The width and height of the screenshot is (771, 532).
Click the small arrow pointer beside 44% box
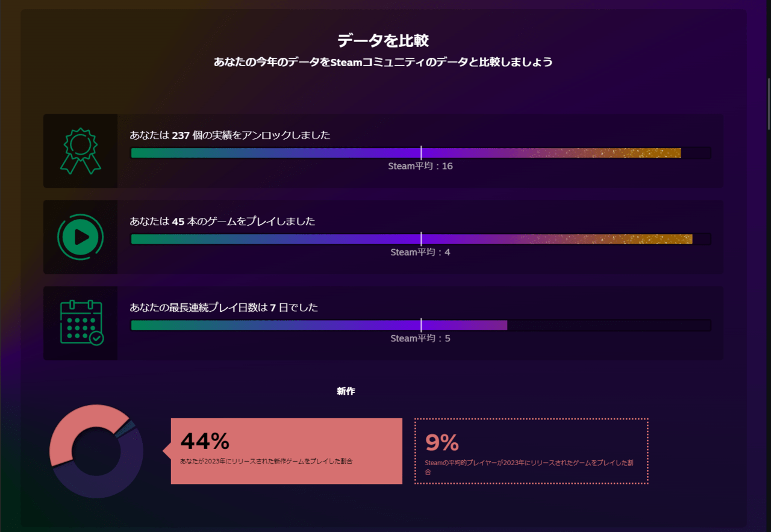[x=167, y=451]
